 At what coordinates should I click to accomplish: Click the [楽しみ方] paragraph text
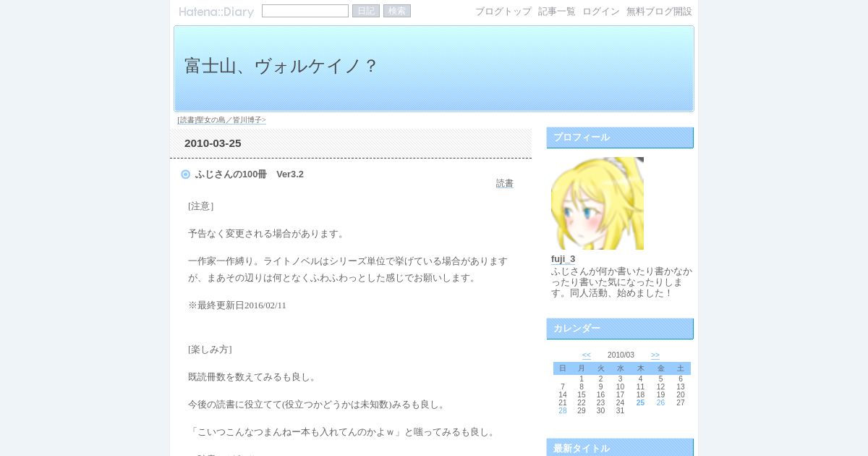pyautogui.click(x=210, y=350)
